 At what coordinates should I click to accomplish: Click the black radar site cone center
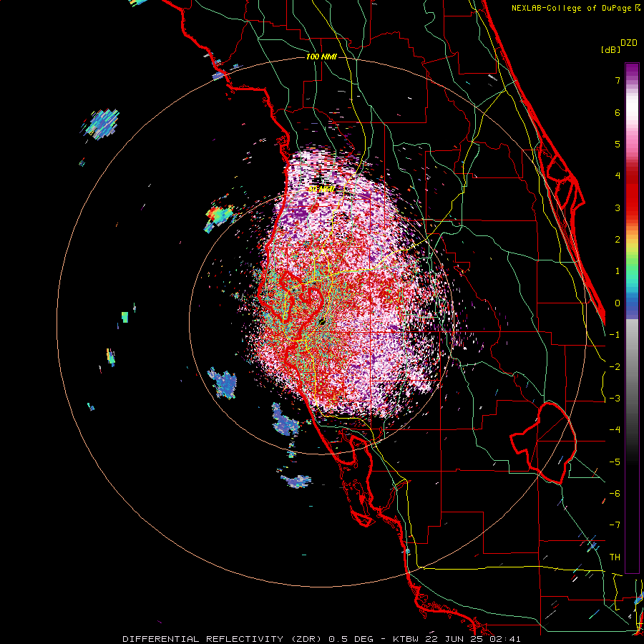pyautogui.click(x=321, y=322)
